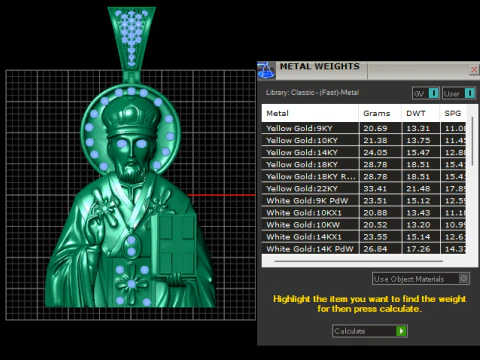Select White Gold:10KW row

[x=364, y=225]
